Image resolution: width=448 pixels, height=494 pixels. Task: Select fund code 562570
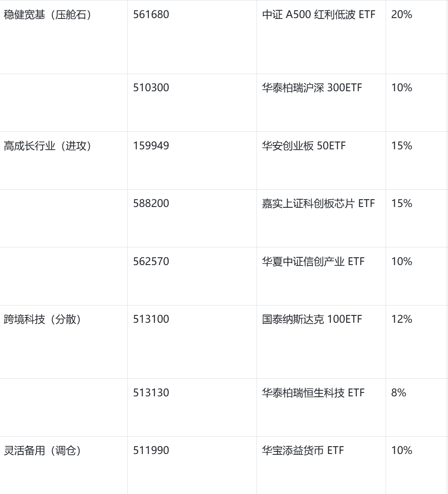coord(151,262)
